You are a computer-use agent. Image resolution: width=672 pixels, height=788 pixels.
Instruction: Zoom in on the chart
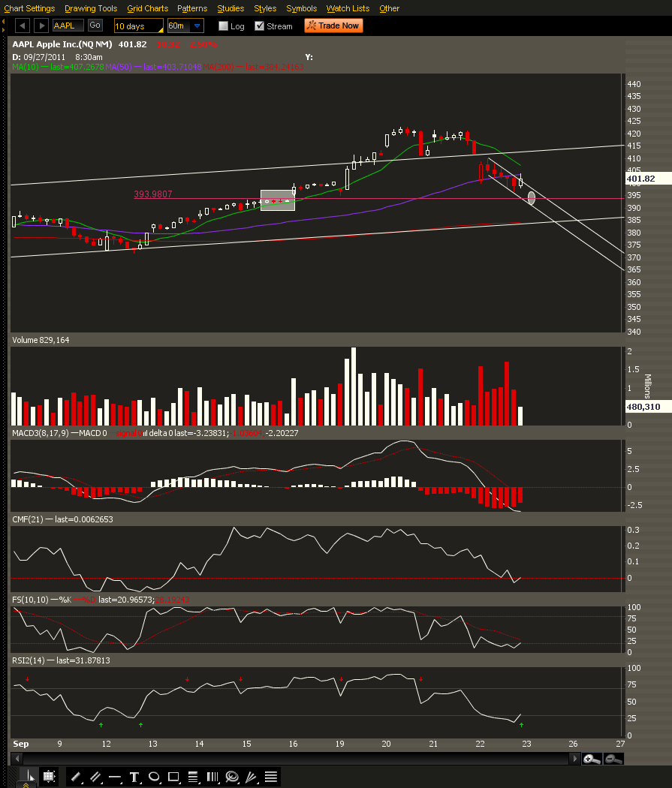[x=592, y=759]
